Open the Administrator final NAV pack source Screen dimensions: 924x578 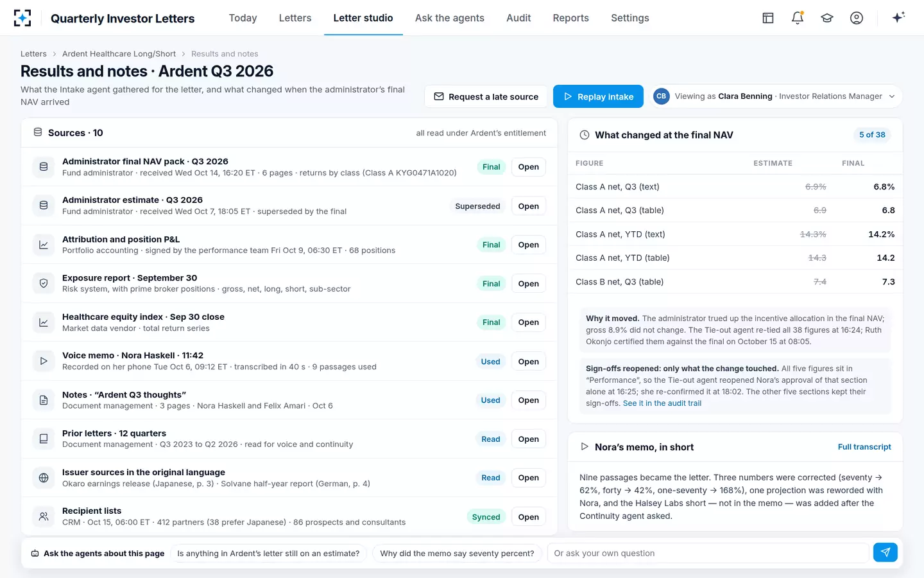coord(529,167)
